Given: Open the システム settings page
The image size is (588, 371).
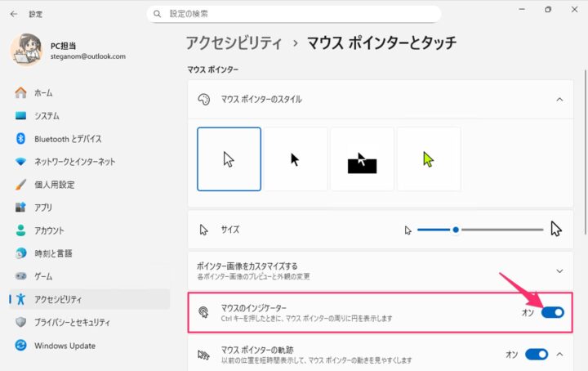Looking at the screenshot, I should (47, 116).
